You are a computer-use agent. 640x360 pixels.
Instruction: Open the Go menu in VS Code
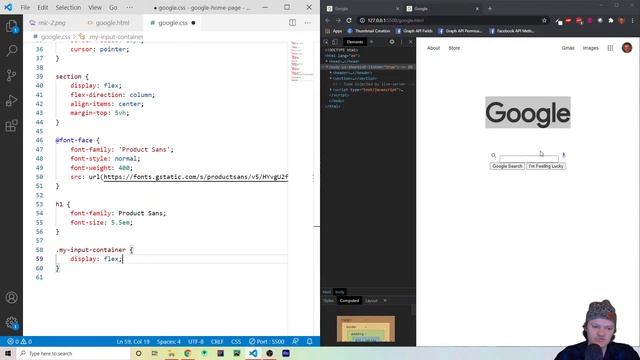113,8
